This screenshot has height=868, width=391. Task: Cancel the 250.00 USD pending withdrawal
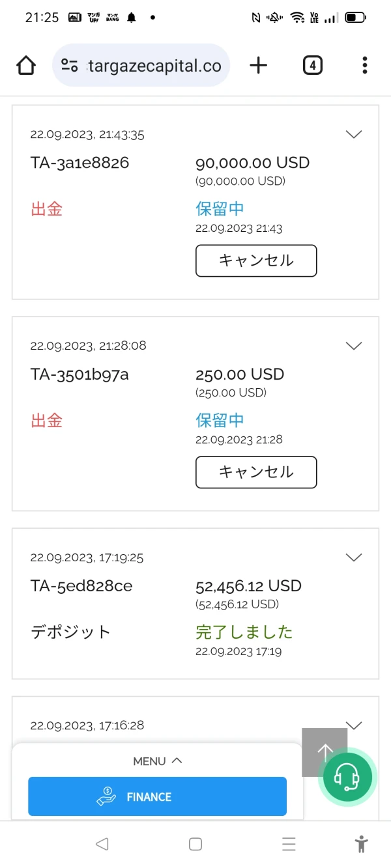(256, 472)
